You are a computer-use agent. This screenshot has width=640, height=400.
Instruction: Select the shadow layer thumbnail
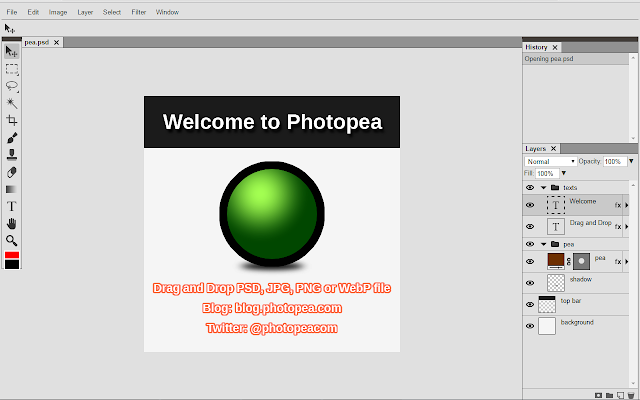click(556, 283)
